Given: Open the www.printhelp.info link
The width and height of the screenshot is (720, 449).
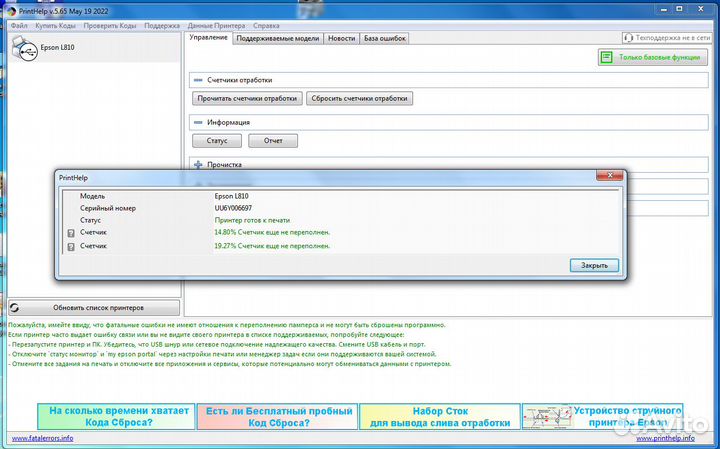Looking at the screenshot, I should click(x=665, y=438).
